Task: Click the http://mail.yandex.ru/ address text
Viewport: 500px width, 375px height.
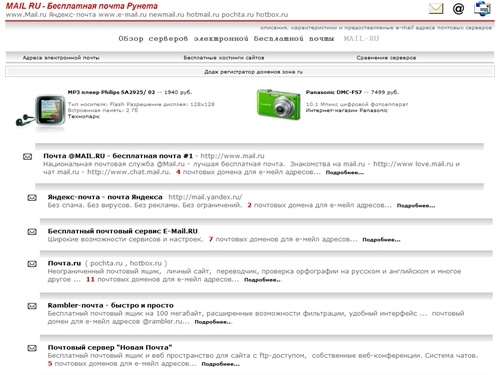Action: tap(205, 197)
